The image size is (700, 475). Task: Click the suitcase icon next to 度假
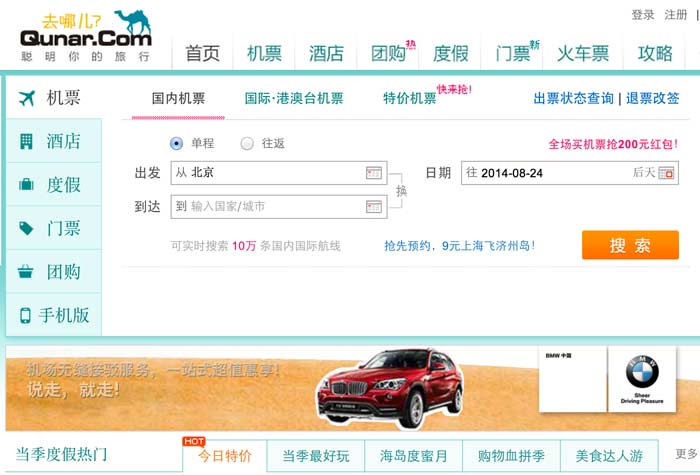point(26,184)
